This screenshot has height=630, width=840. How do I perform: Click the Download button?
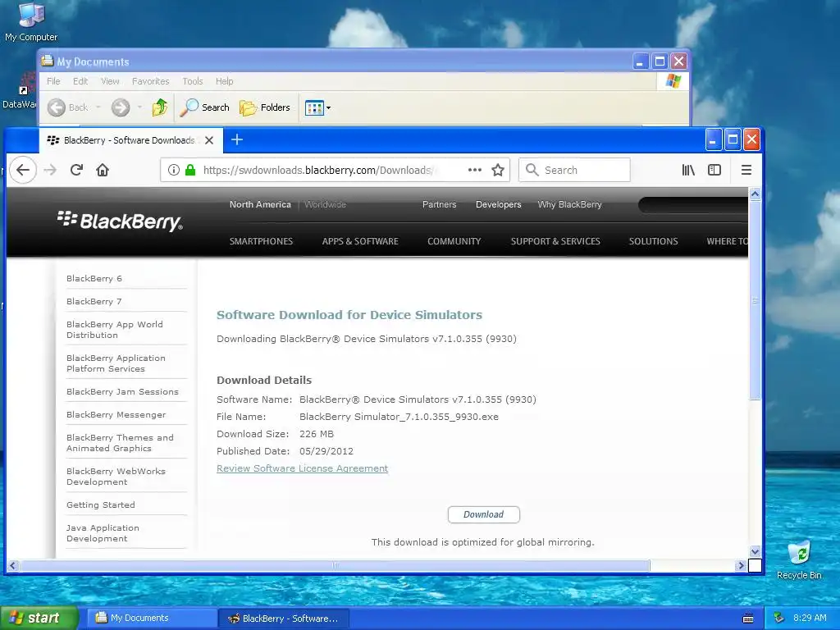(x=484, y=514)
